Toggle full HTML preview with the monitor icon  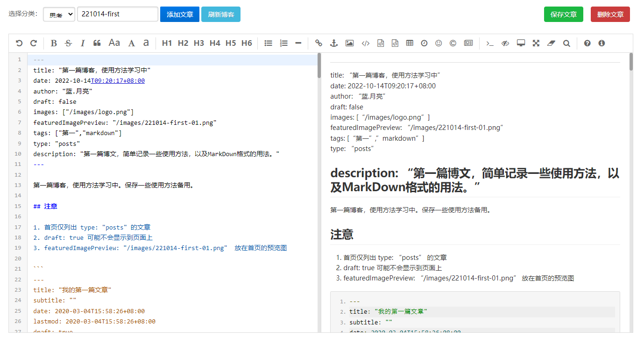coord(521,43)
